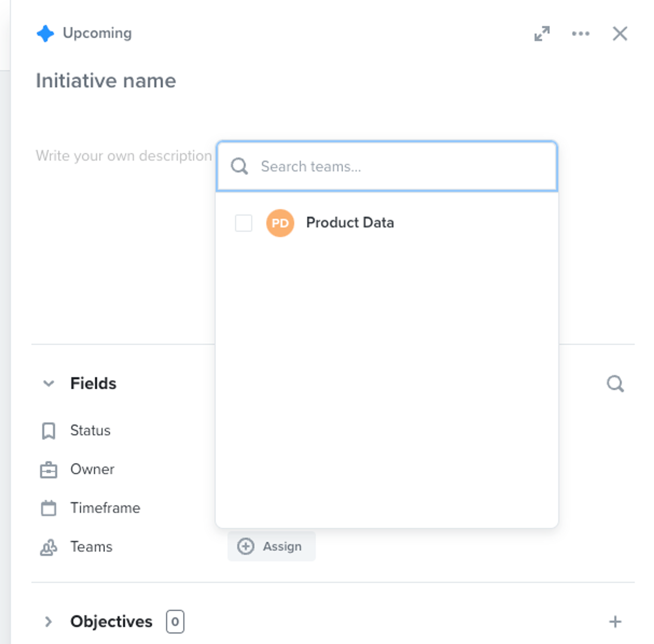Viewport: 654px width, 644px height.
Task: Click the plus icon to add an objective
Action: click(616, 622)
